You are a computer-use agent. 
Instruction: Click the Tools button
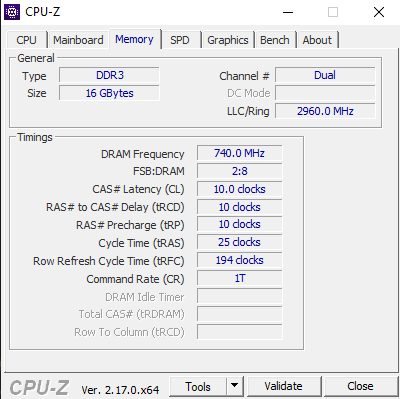pyautogui.click(x=198, y=386)
